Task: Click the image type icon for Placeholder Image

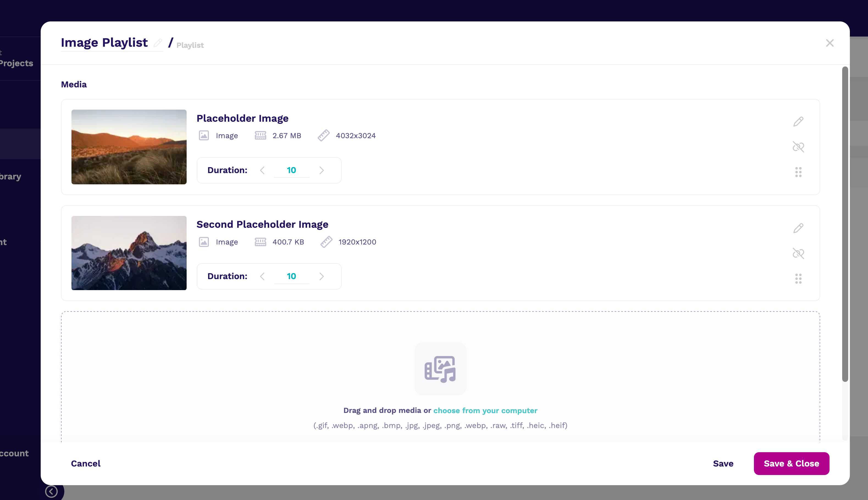Action: (x=204, y=136)
